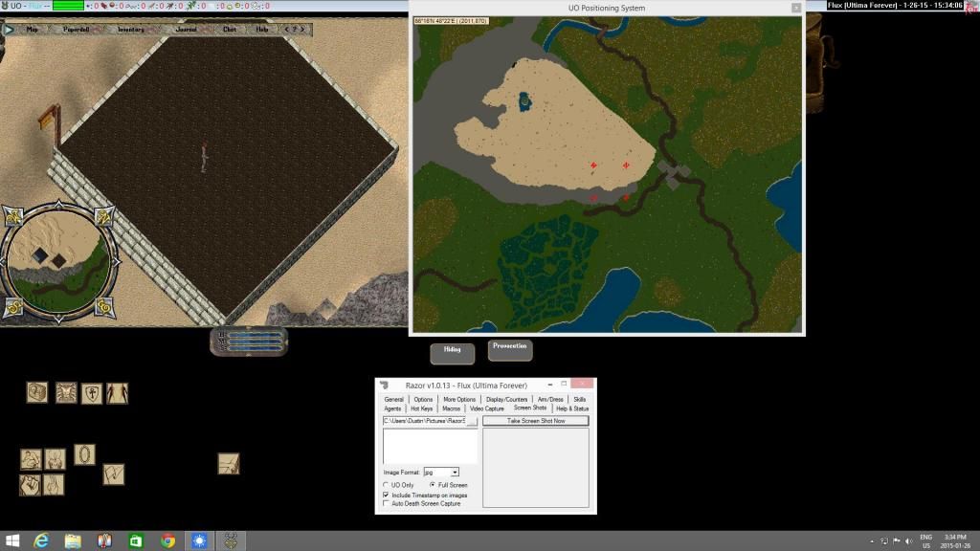Click the horned beast face macro icon
980x551 pixels.
click(66, 392)
